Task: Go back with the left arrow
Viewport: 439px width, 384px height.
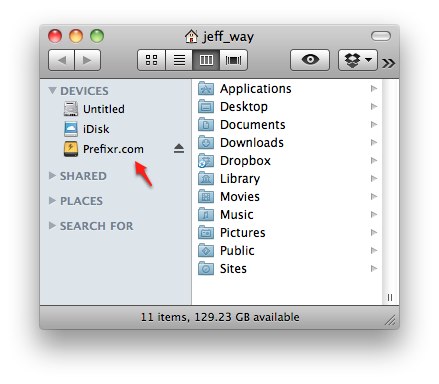Action: tap(61, 60)
